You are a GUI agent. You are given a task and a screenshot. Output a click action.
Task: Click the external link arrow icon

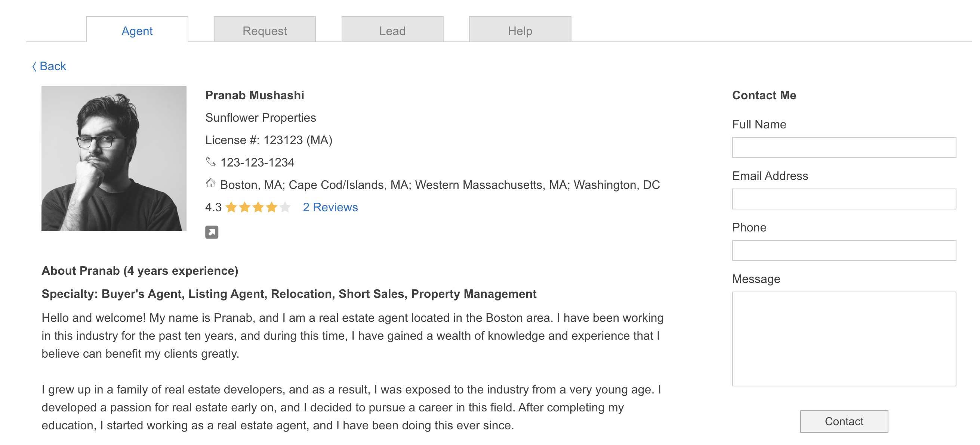point(212,232)
